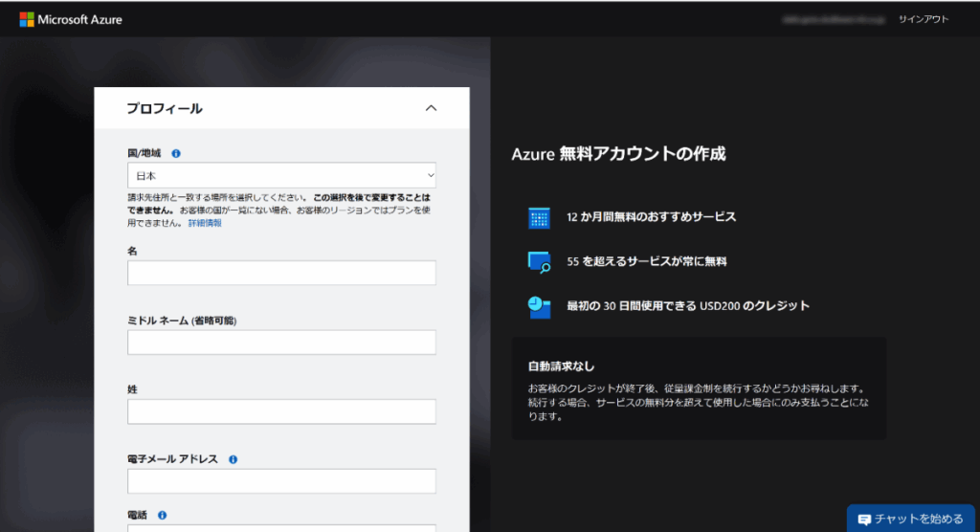Viewport: 980px width, 532px height.
Task: Collapse the プロフィール section chevron
Action: 431,108
